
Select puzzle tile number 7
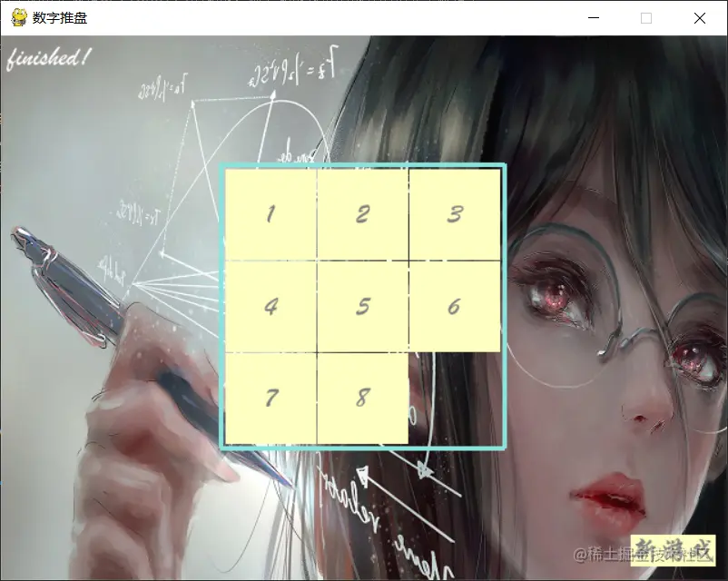271,398
